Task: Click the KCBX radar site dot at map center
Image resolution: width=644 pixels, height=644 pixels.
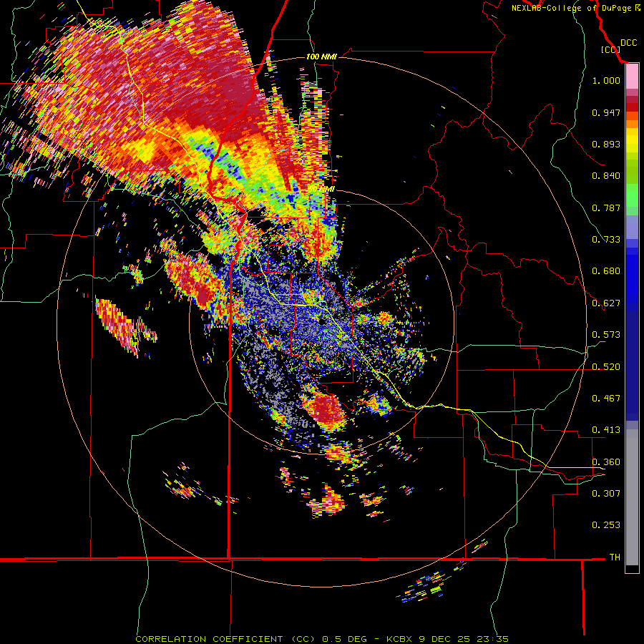Action: coord(322,321)
